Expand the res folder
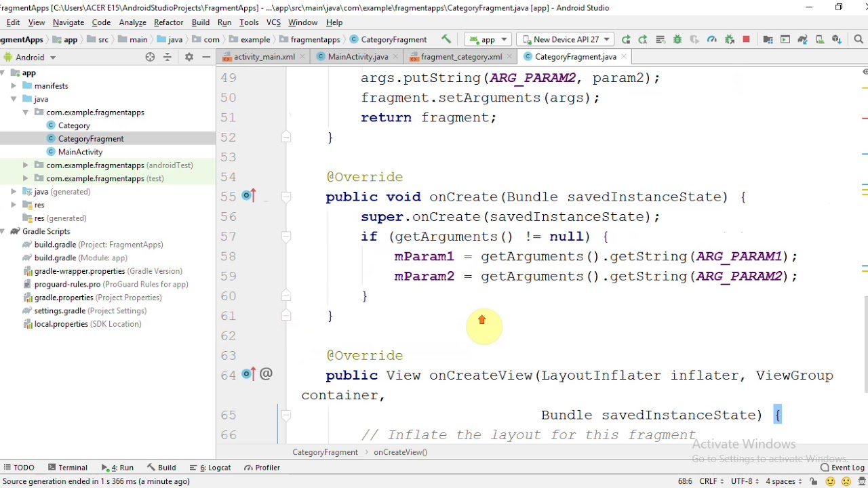 point(14,205)
